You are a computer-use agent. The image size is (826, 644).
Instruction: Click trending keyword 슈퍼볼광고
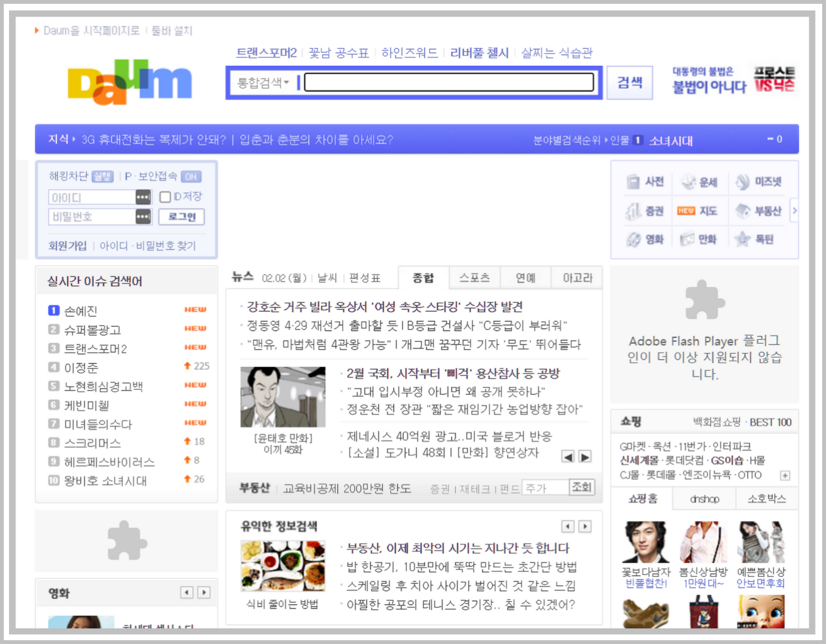[x=93, y=330]
